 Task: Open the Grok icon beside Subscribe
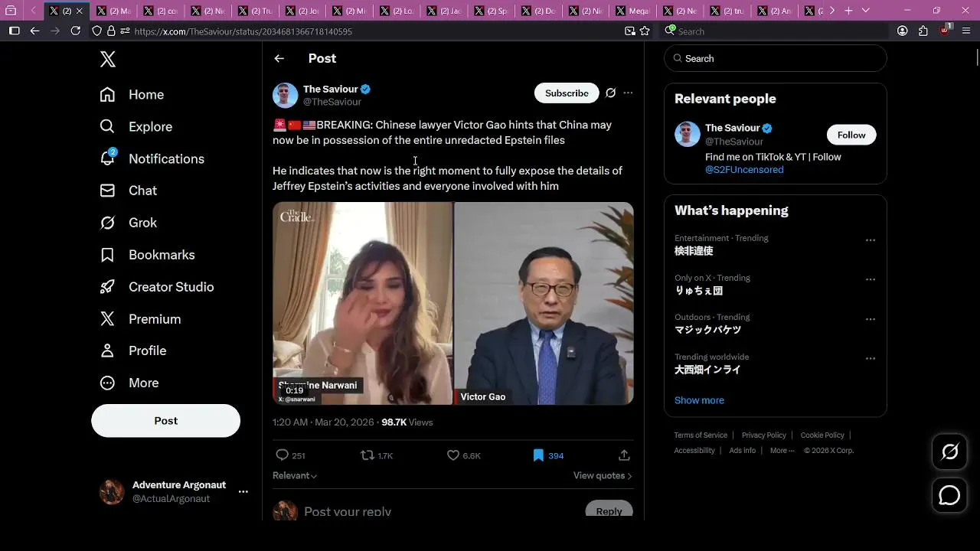coord(610,93)
